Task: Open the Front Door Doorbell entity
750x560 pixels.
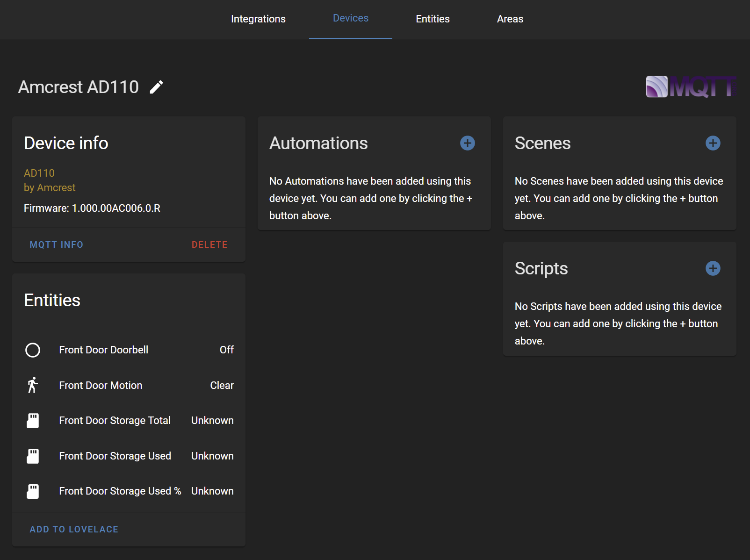Action: tap(129, 350)
